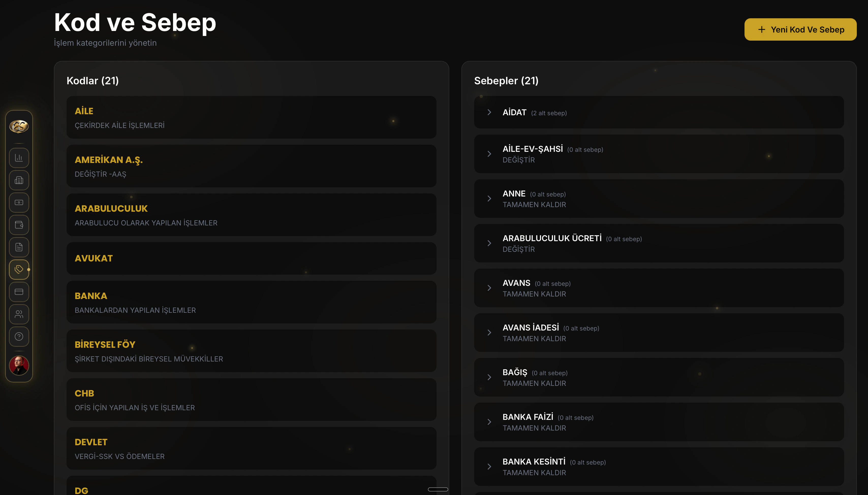The height and width of the screenshot is (495, 868).
Task: Click 'OFİS İÇİN YAPILAN İŞ VE İŞLEMLER'
Action: [x=135, y=408]
